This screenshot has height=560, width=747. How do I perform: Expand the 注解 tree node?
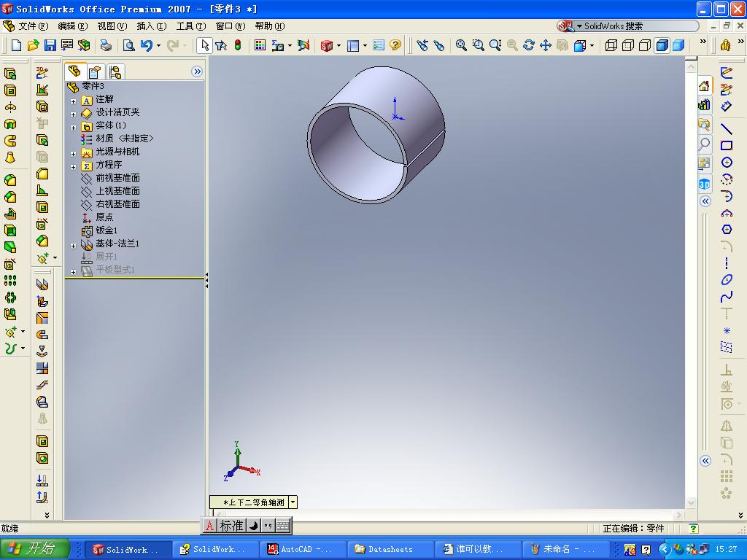pyautogui.click(x=74, y=101)
